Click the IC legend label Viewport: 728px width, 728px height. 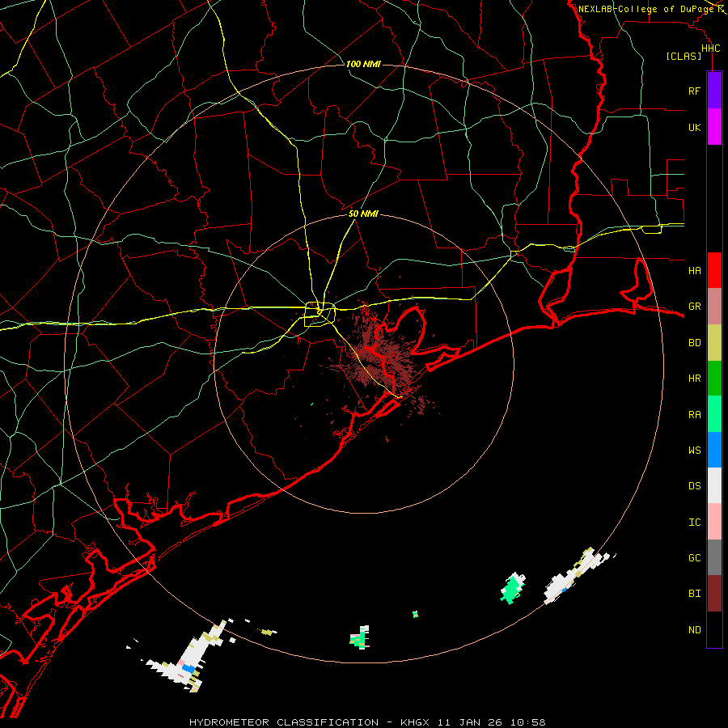pyautogui.click(x=694, y=523)
